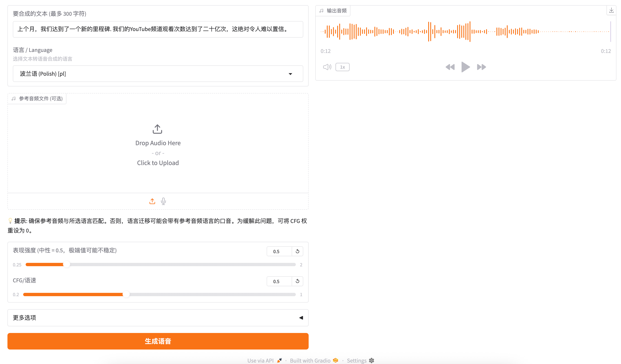This screenshot has height=364, width=621.
Task: Open the Polish language dropdown
Action: [158, 74]
